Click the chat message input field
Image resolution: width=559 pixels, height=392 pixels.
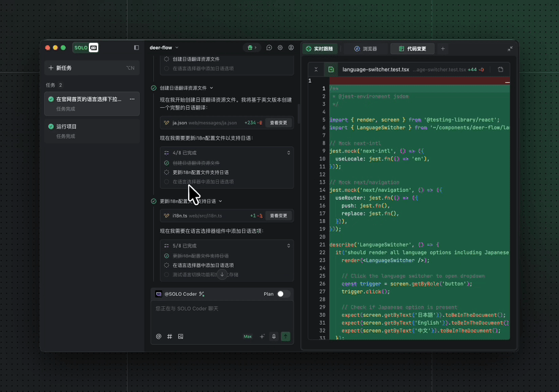pyautogui.click(x=221, y=315)
